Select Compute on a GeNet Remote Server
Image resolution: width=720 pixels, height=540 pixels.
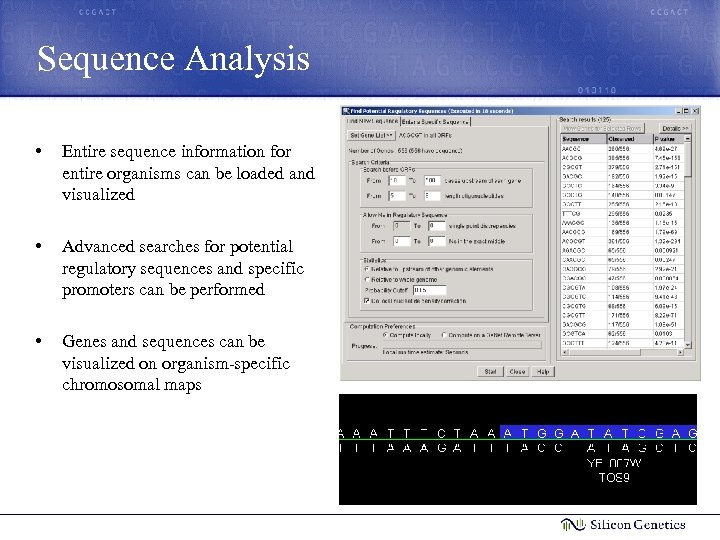(444, 335)
